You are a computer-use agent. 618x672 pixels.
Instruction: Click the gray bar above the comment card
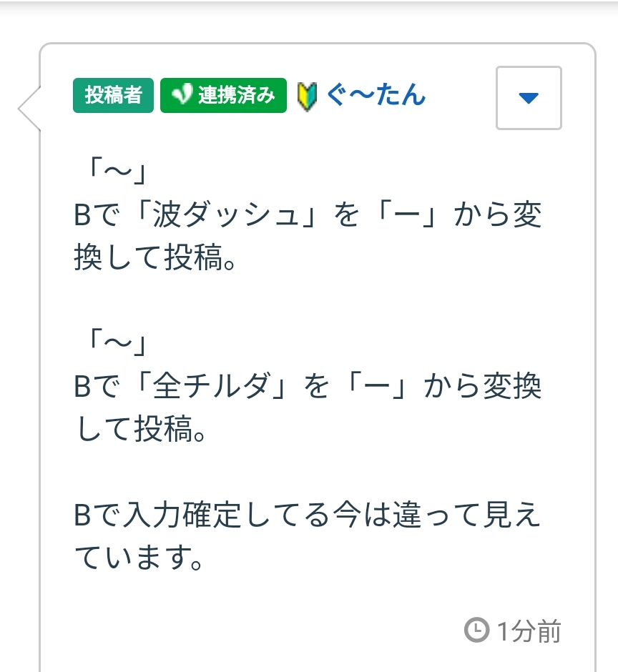point(309,9)
